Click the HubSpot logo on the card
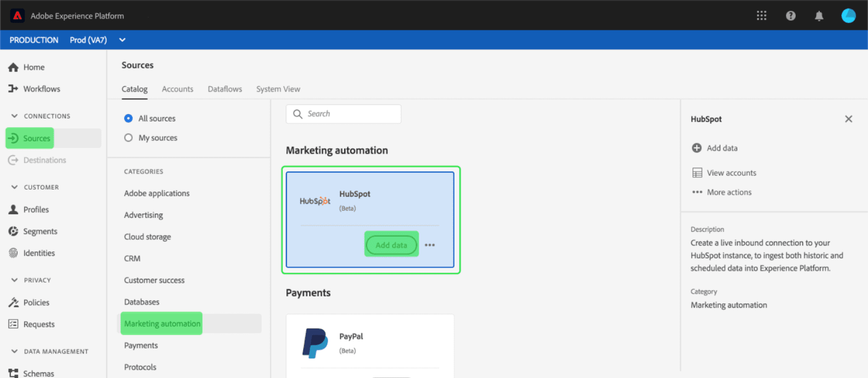868x378 pixels. coord(315,201)
